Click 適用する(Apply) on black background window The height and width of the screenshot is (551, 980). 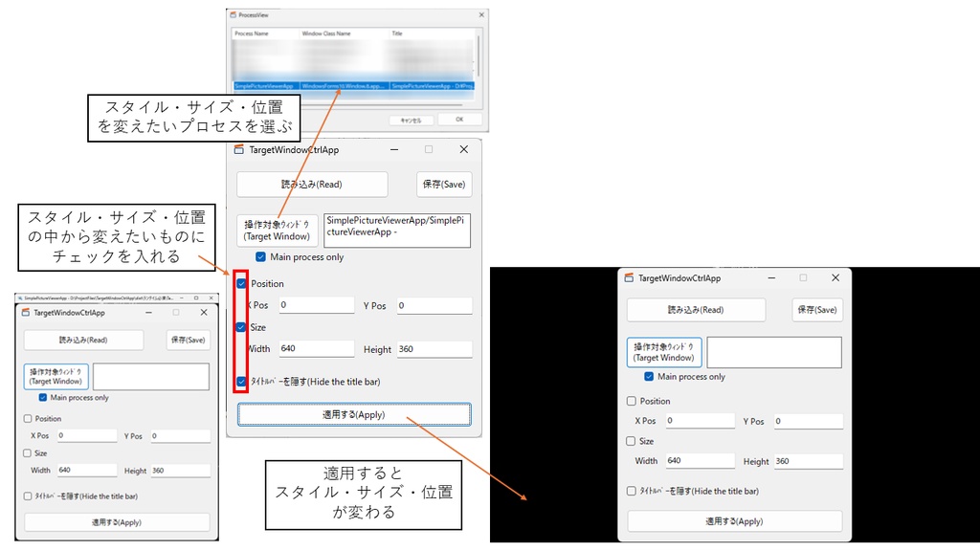tap(734, 521)
